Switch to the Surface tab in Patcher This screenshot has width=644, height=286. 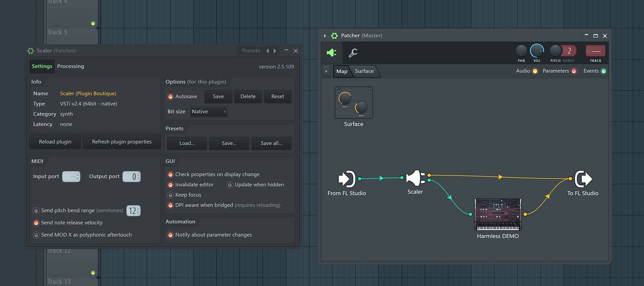(364, 71)
